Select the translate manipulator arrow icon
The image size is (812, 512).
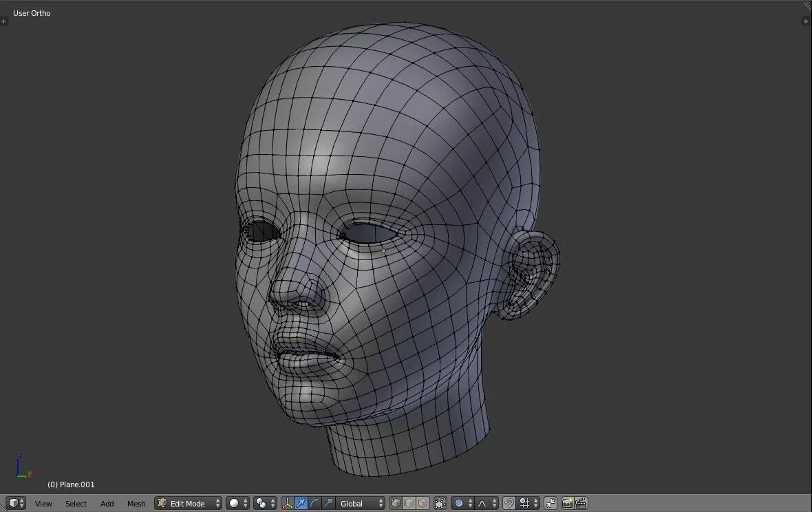pyautogui.click(x=301, y=503)
